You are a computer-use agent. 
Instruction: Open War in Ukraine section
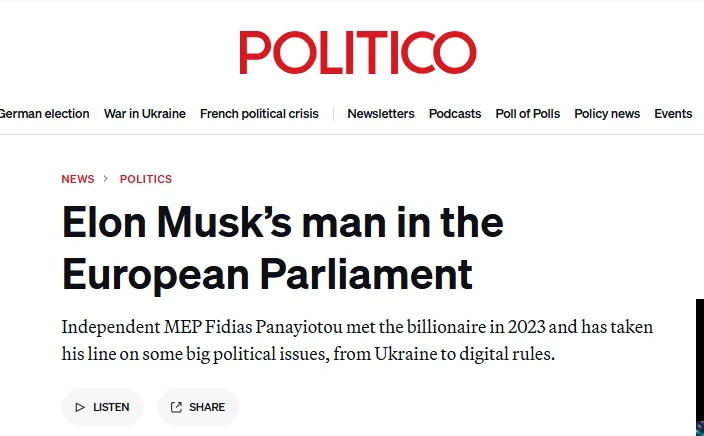(x=145, y=114)
